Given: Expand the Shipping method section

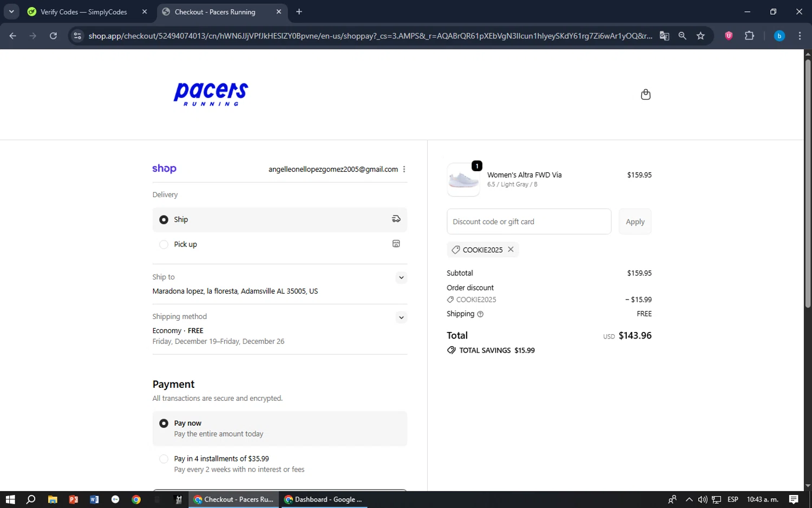Looking at the screenshot, I should click(401, 317).
